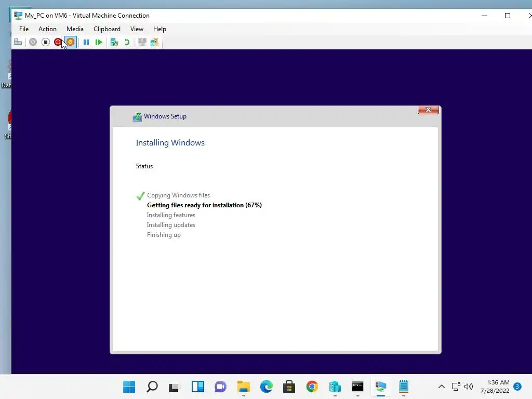Screen dimensions: 532x399
Task: Expand the hidden system tray icons
Action: (x=442, y=387)
